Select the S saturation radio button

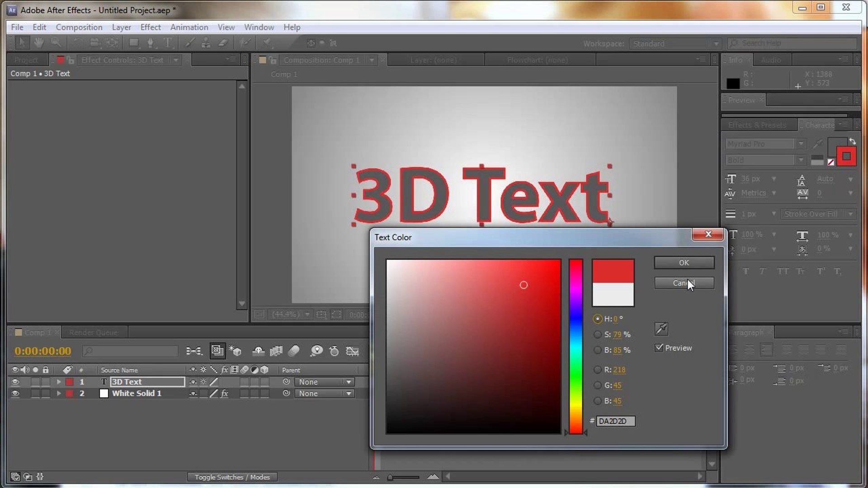[x=597, y=334]
